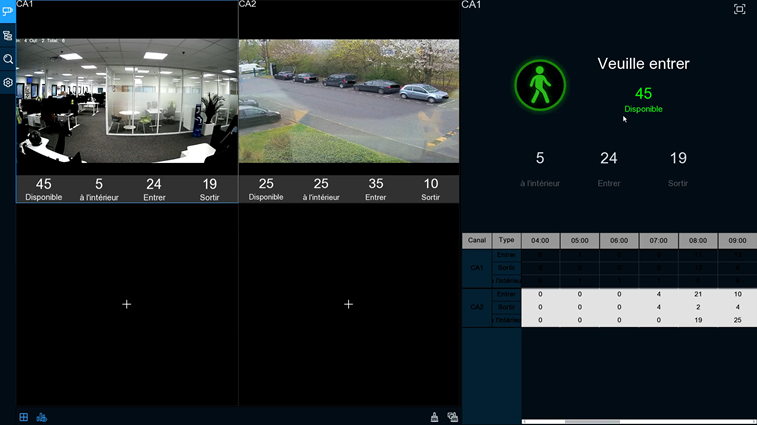Viewport: 757px width, 425px height.
Task: Click the CA2 label above parking feed
Action: point(247,4)
